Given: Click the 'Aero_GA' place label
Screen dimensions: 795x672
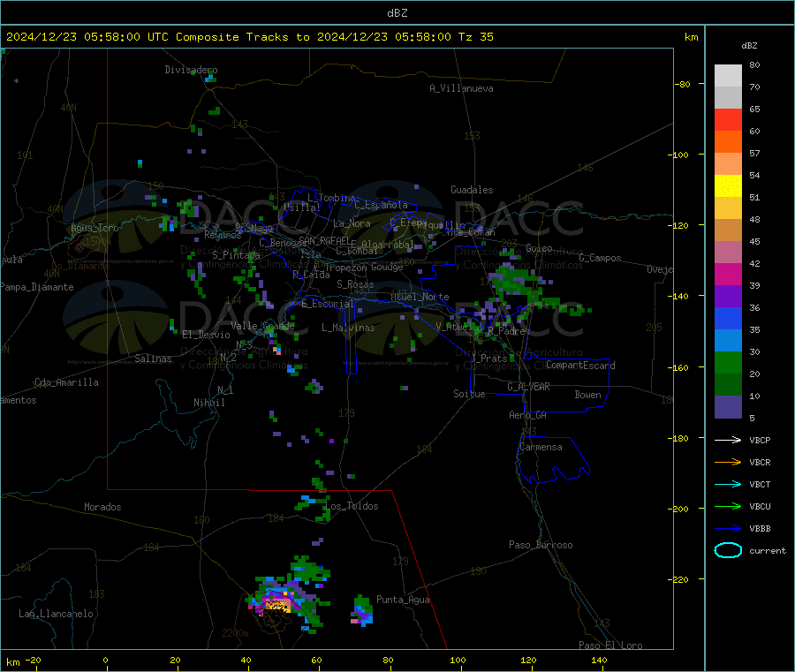Looking at the screenshot, I should tap(528, 415).
